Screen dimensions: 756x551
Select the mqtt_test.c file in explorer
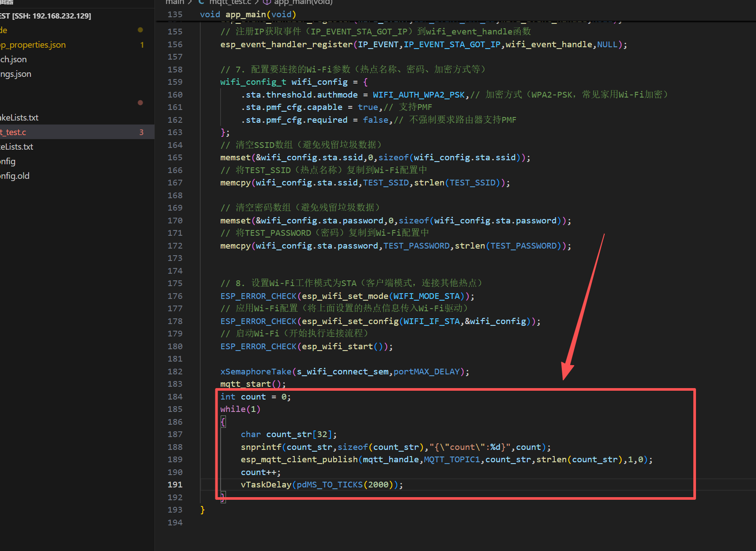coord(77,132)
